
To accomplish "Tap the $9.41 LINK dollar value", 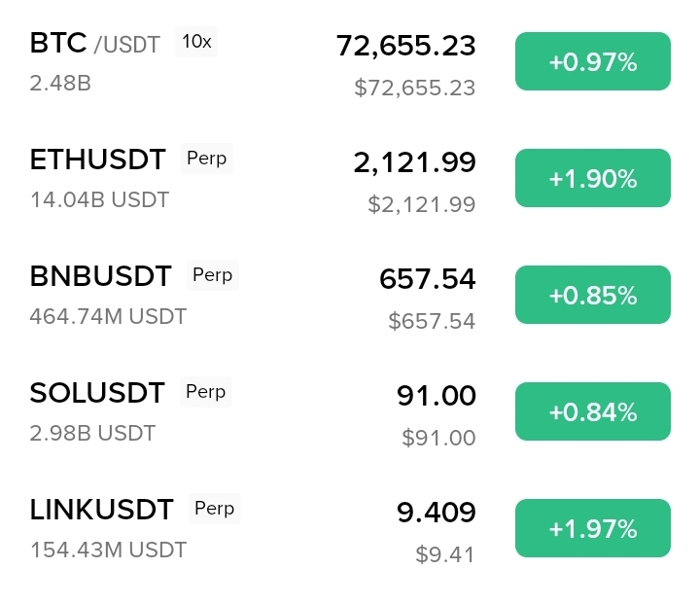I will 445,554.
